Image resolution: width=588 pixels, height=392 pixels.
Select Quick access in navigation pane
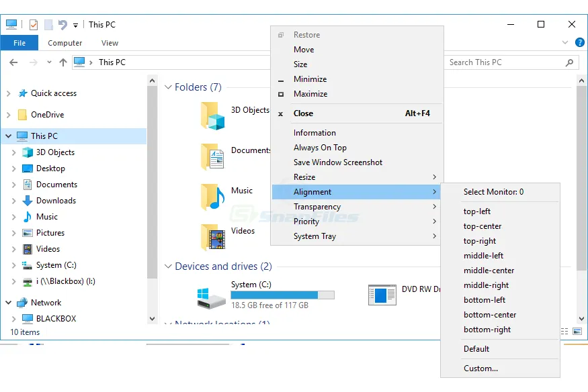click(x=54, y=93)
